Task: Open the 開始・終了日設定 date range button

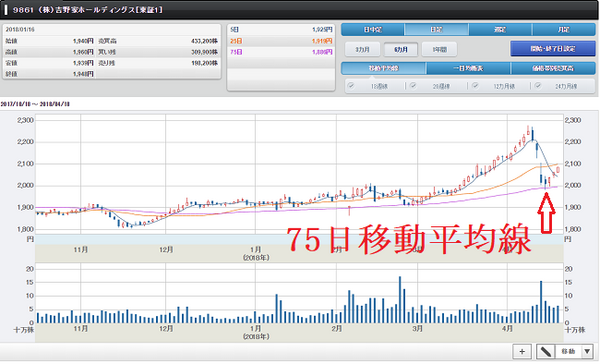Action: click(553, 49)
